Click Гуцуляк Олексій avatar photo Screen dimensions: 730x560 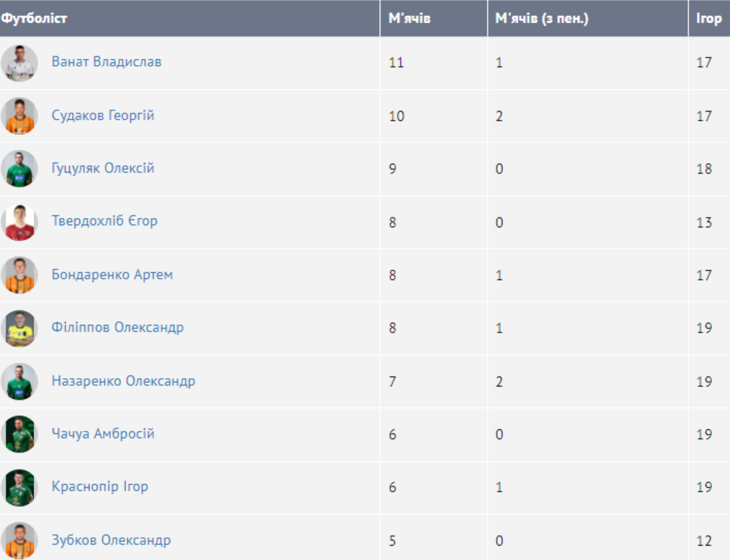tap(19, 169)
